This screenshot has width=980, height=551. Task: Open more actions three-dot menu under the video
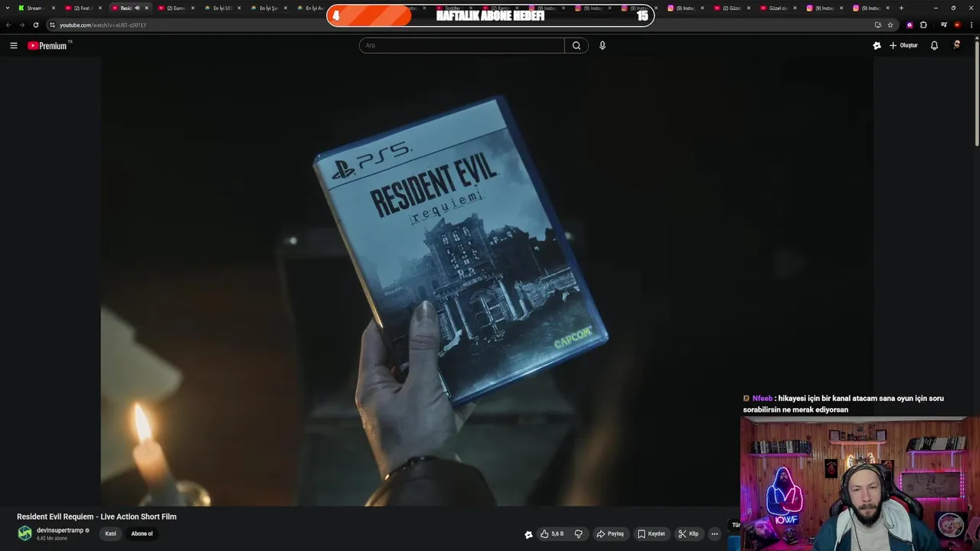pos(714,534)
